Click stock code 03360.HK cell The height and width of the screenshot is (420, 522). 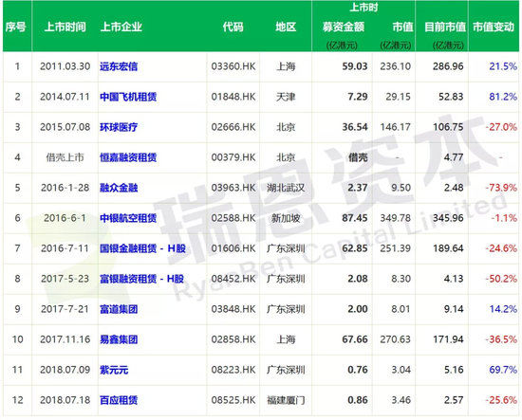pyautogui.click(x=233, y=66)
